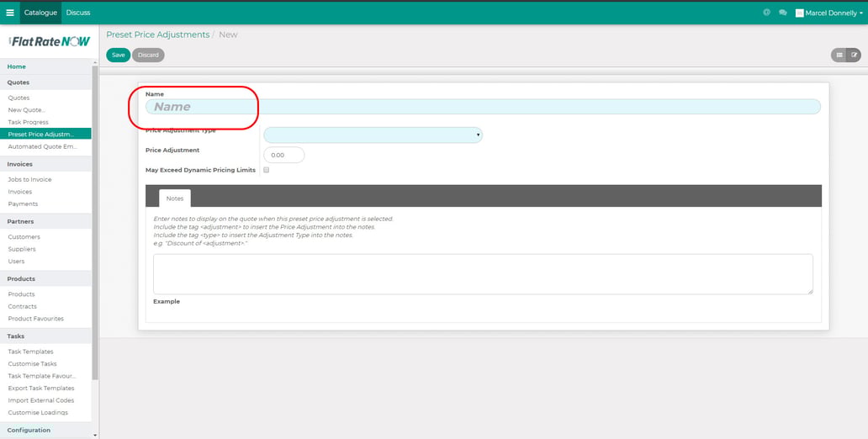Discard the new record
Viewport: 868px width, 439px height.
tap(148, 55)
